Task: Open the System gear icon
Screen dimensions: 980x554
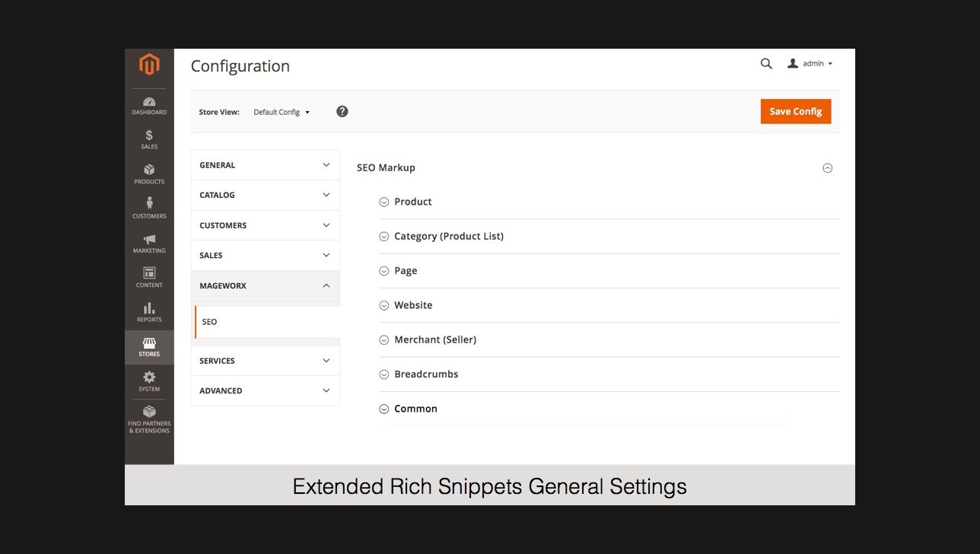Action: tap(149, 380)
